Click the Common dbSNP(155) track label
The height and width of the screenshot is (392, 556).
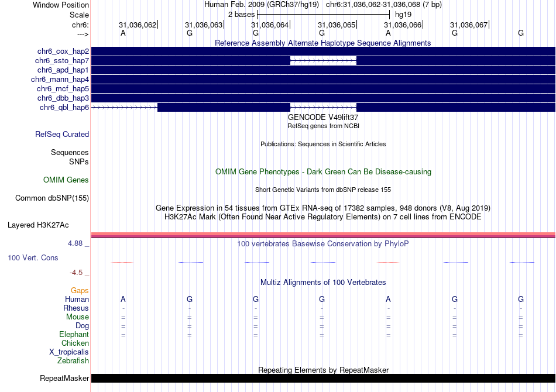click(x=52, y=198)
